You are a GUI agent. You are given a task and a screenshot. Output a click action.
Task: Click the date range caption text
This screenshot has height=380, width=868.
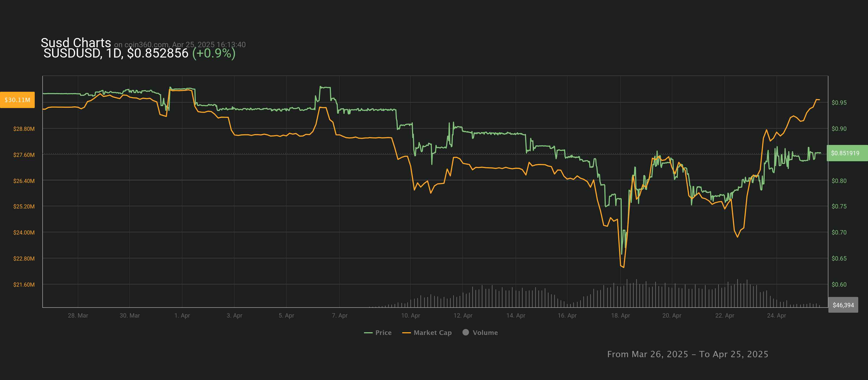[687, 354]
